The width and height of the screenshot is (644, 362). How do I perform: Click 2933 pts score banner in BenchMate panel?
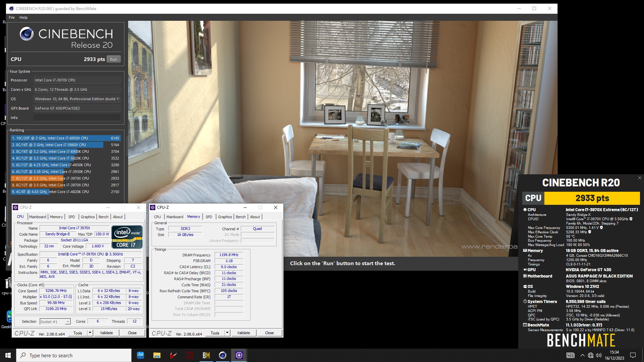(592, 198)
